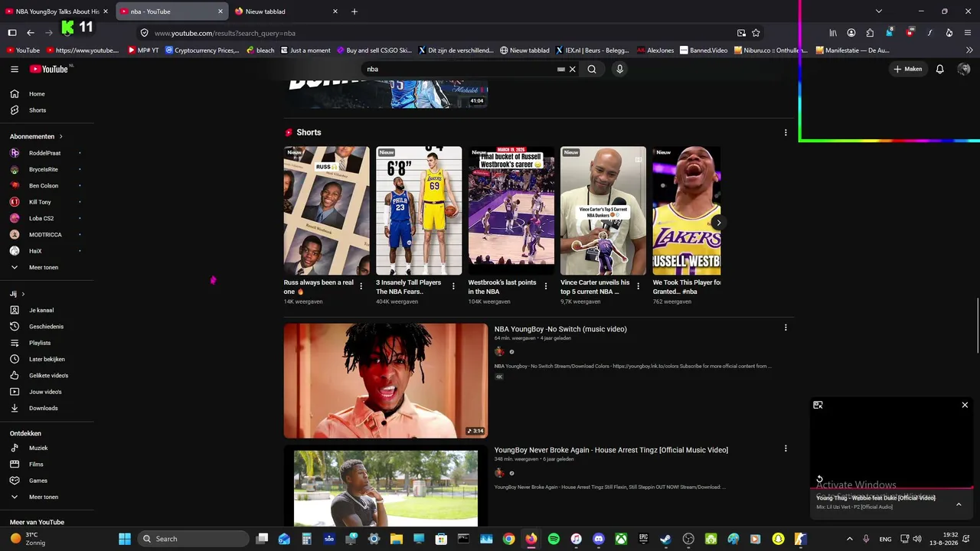Switch to NBA YoungBoy Talks About tab
The height and width of the screenshot is (551, 980).
click(57, 11)
